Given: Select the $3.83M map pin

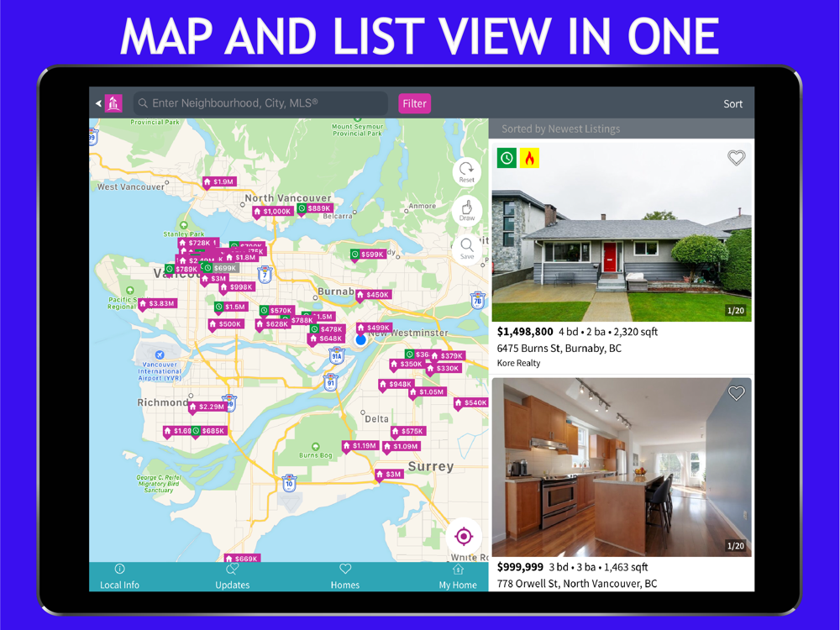Looking at the screenshot, I should point(157,303).
